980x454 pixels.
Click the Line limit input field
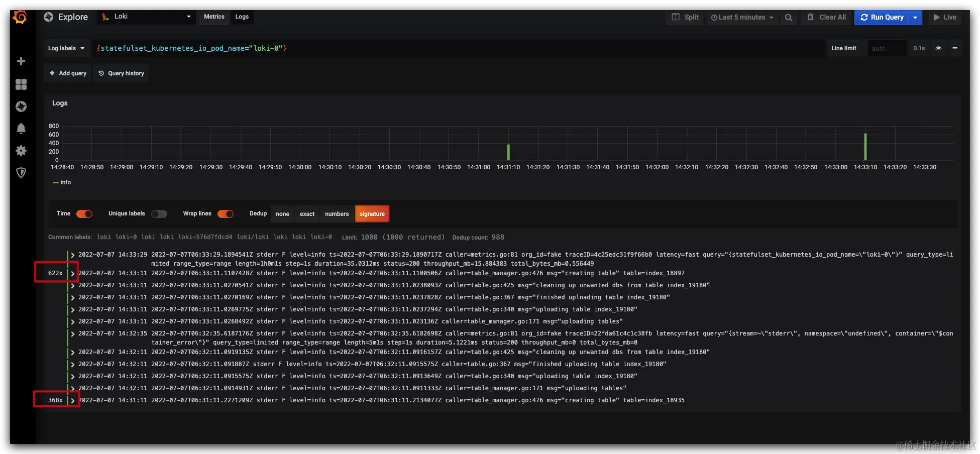887,48
